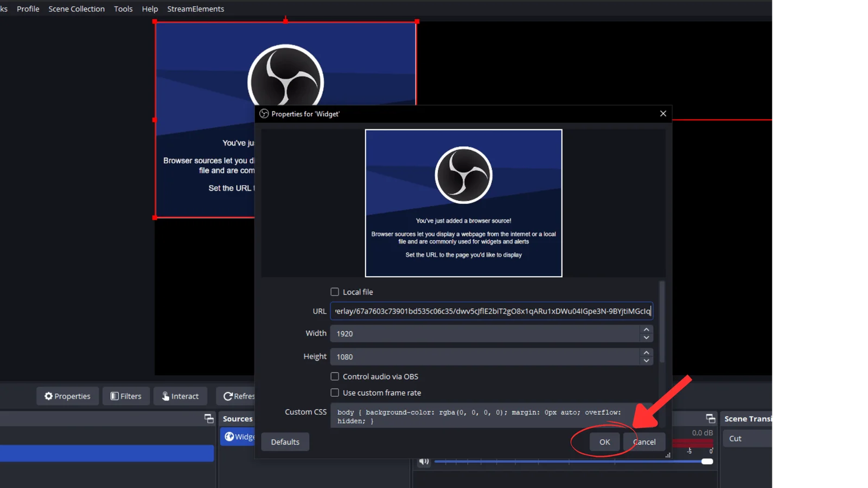
Task: Refresh the browser source
Action: pyautogui.click(x=238, y=396)
